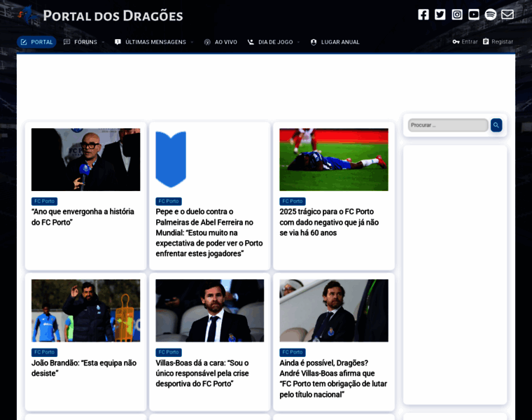Open thumbnail of player lying on pitch
Image resolution: width=532 pixels, height=420 pixels.
(334, 160)
